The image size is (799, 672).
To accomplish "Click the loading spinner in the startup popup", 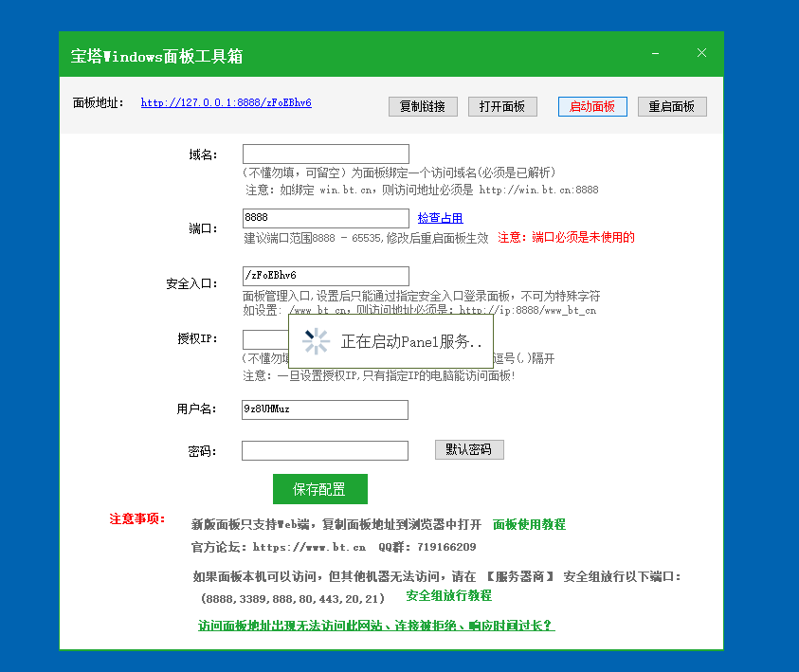I will [316, 341].
